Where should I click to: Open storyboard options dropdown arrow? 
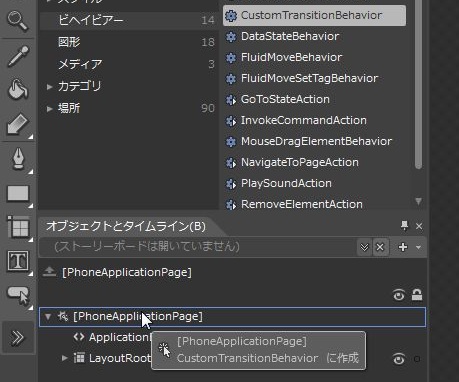click(x=419, y=247)
